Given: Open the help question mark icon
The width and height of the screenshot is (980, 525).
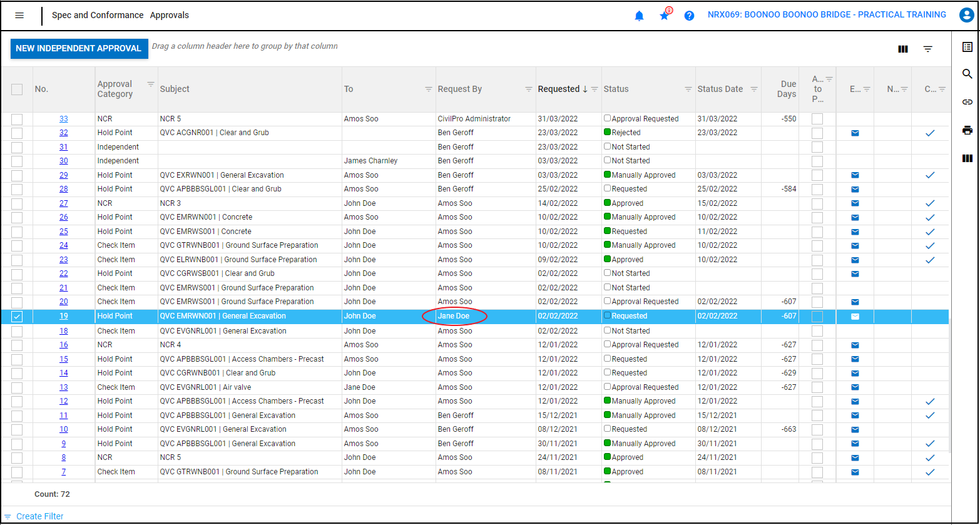Looking at the screenshot, I should point(689,16).
